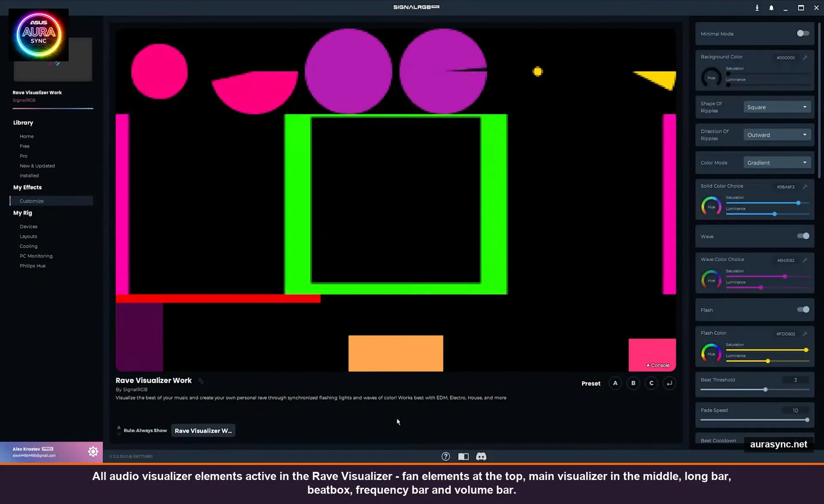
Task: Disable the Wave effect
Action: click(x=803, y=236)
